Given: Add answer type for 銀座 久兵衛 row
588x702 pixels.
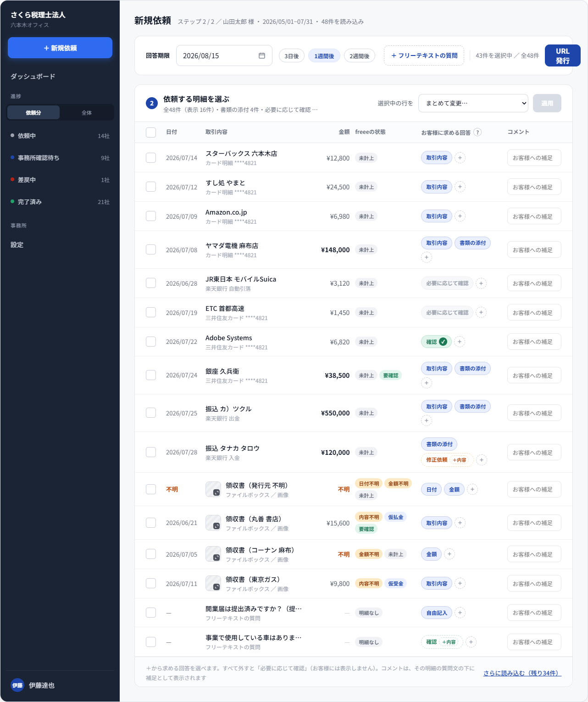Looking at the screenshot, I should (427, 383).
